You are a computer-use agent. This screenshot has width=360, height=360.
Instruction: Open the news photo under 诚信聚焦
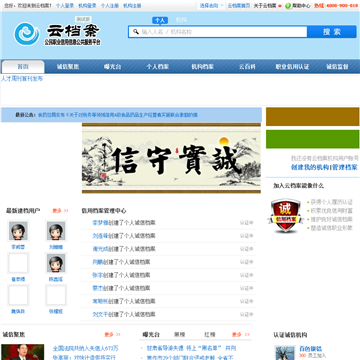coord(23,352)
